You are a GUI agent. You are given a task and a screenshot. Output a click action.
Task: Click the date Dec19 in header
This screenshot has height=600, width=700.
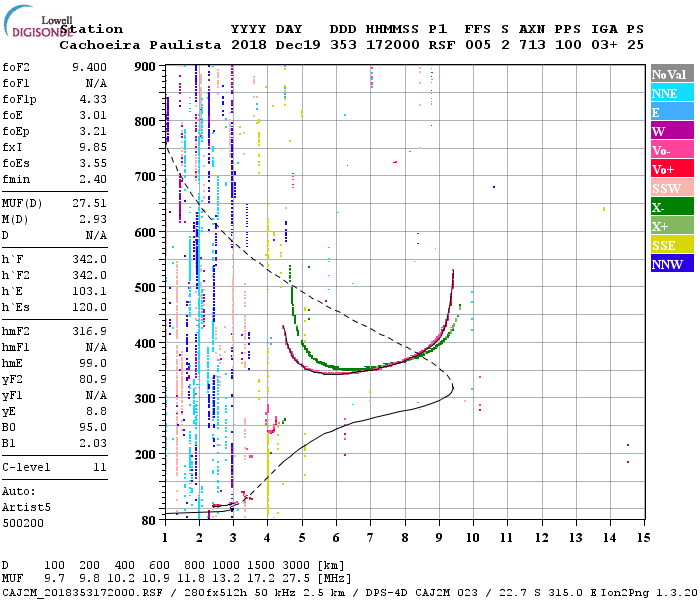[298, 46]
